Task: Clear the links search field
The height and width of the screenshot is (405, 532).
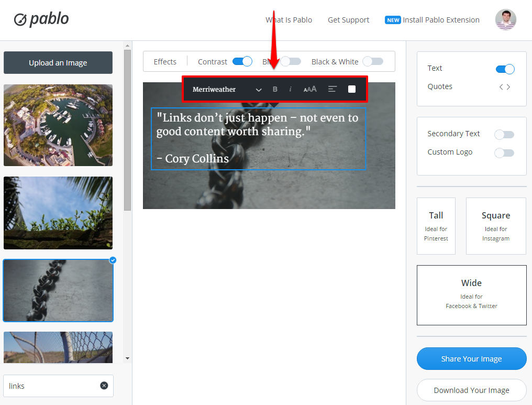Action: pyautogui.click(x=104, y=386)
